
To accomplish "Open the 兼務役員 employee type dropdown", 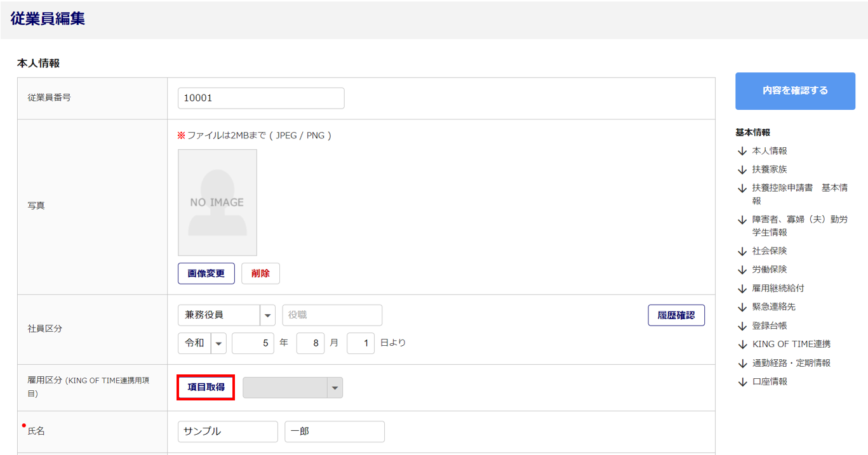I will point(227,315).
